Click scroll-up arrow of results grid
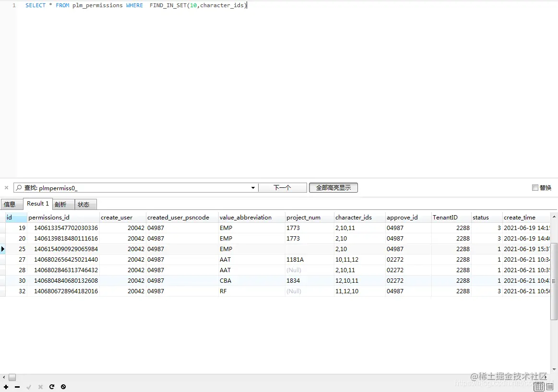 (x=554, y=216)
